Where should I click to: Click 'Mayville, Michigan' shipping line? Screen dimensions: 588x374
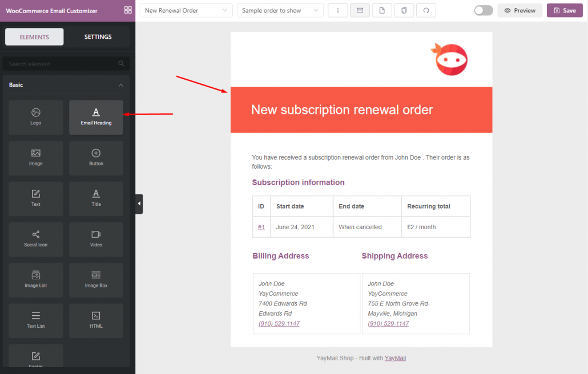[393, 314]
